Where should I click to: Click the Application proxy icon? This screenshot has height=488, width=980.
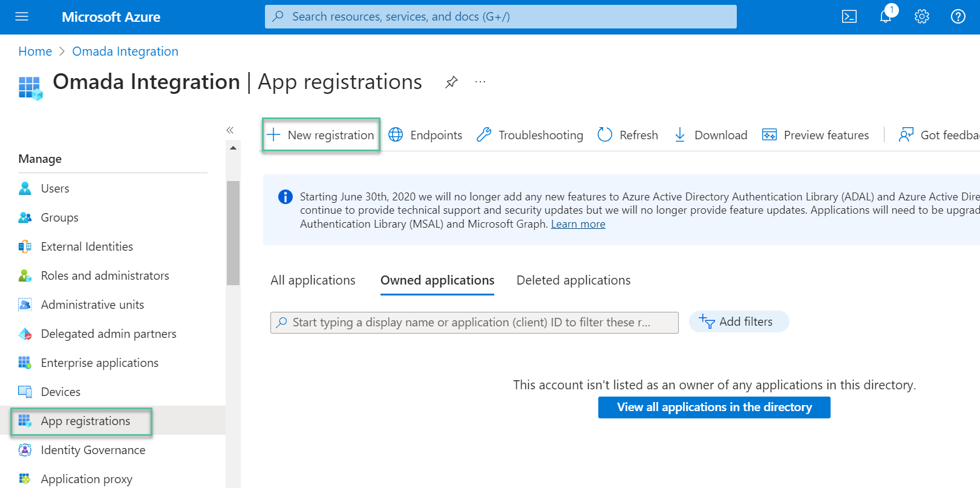coord(25,479)
